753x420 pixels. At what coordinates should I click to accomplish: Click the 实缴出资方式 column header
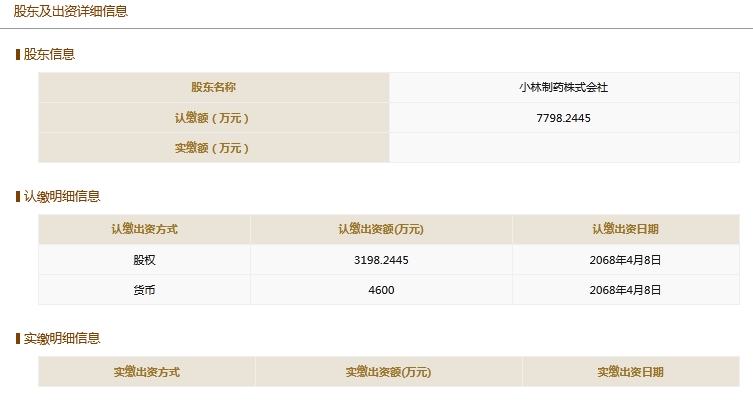pyautogui.click(x=147, y=372)
